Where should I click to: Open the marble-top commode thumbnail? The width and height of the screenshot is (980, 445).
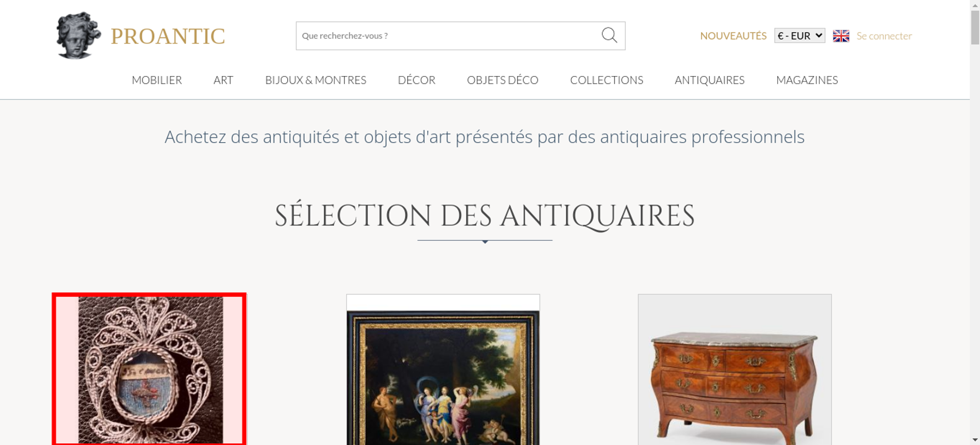point(735,370)
